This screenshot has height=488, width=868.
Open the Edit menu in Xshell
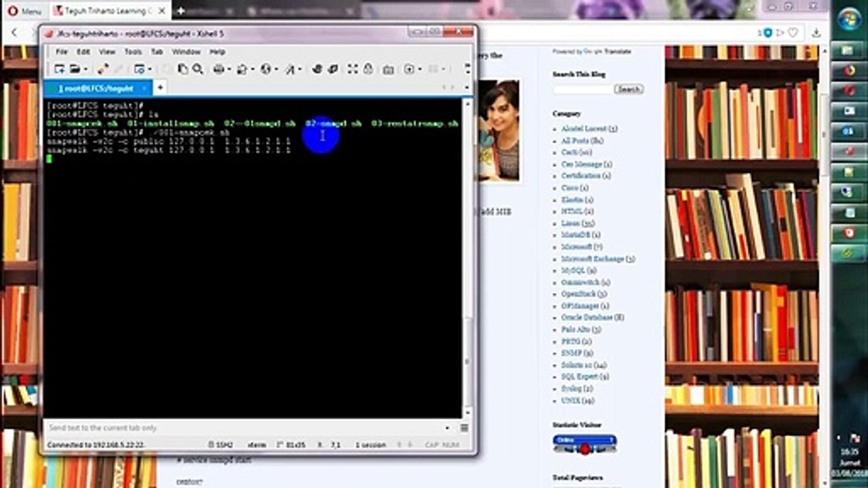click(x=83, y=52)
